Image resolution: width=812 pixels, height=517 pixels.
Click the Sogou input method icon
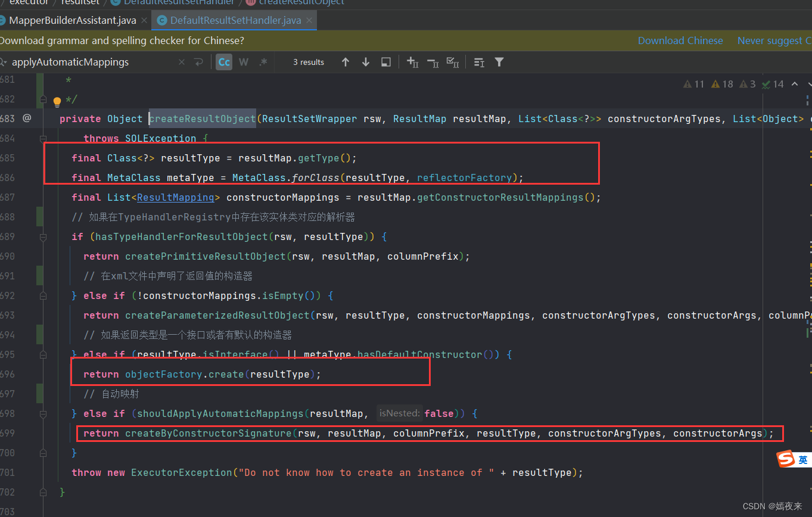786,459
